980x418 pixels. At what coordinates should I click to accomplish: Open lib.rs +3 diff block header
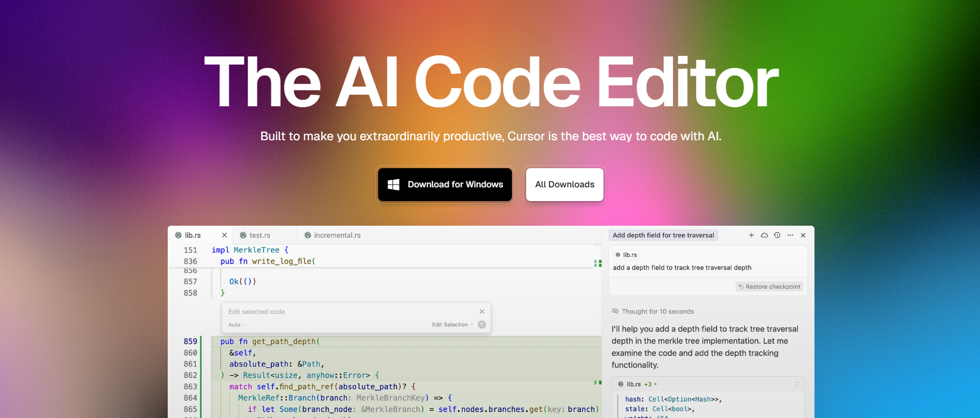pos(708,384)
